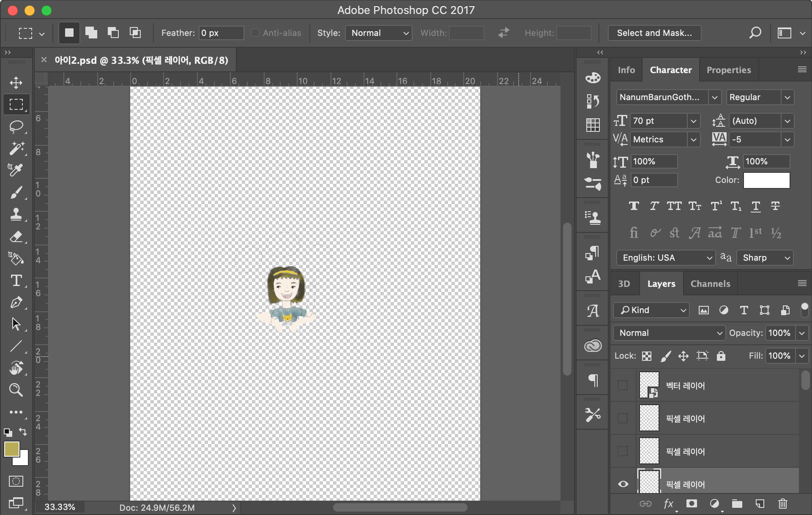Select the Horizontal Type tool
Viewport: 812px width, 515px height.
pos(16,281)
